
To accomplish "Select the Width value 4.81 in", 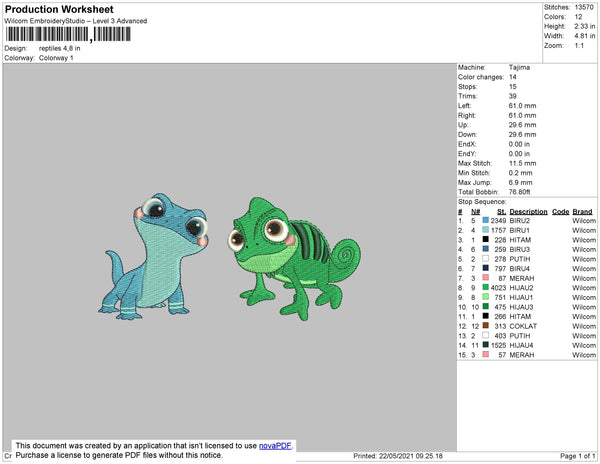I will (585, 36).
